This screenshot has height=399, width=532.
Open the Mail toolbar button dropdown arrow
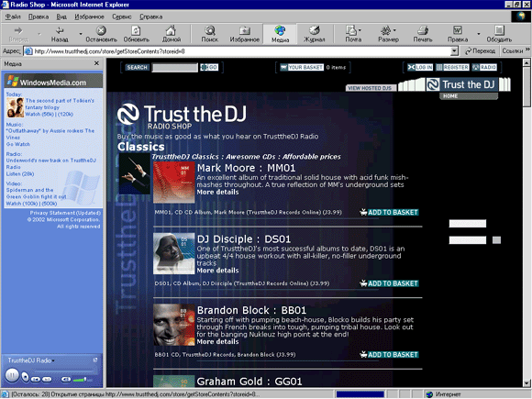click(360, 30)
